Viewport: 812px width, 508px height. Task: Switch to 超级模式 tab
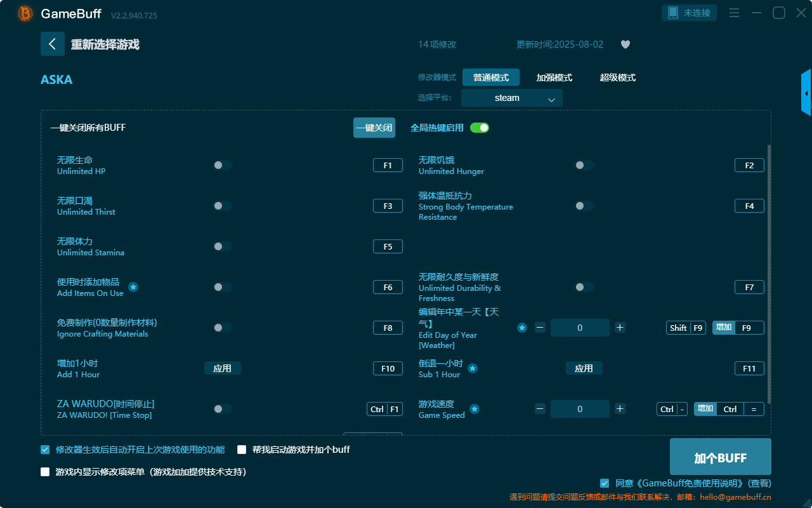click(x=618, y=77)
